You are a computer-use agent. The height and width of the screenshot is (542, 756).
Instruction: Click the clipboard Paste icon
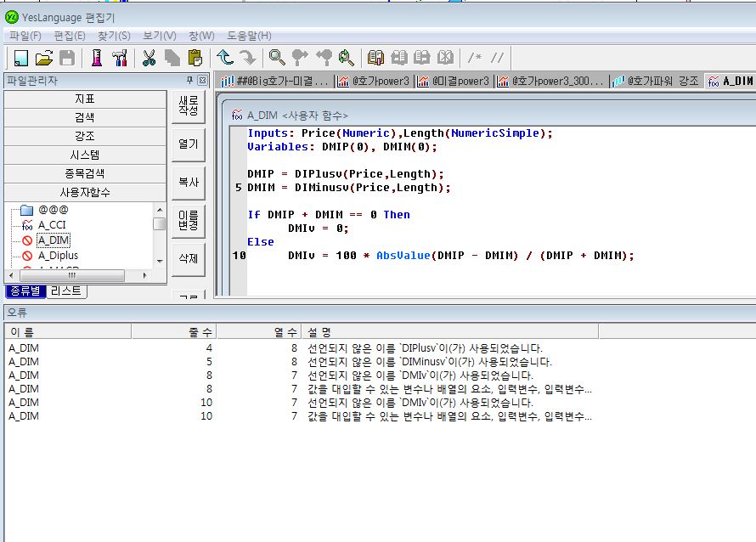click(x=195, y=58)
